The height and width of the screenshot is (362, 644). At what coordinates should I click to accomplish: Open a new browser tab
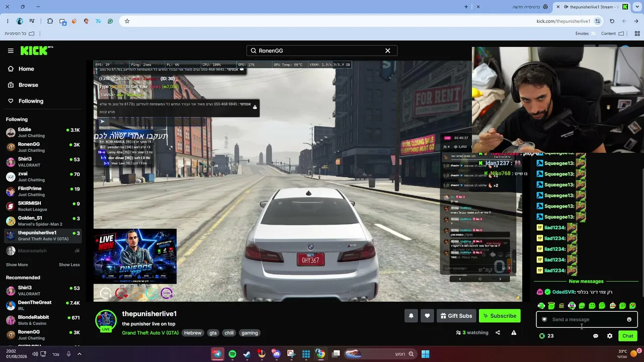(x=466, y=7)
